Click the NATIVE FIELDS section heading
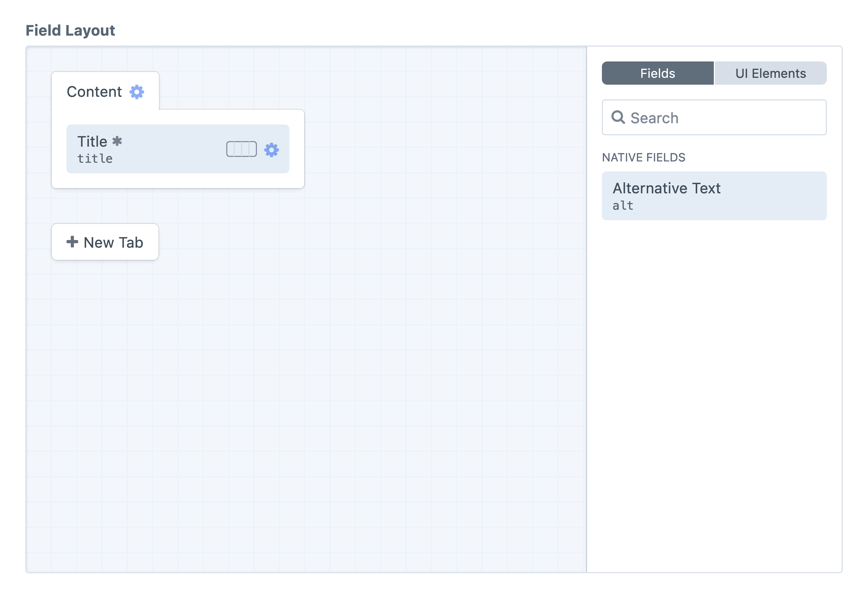The image size is (868, 598). pos(643,157)
